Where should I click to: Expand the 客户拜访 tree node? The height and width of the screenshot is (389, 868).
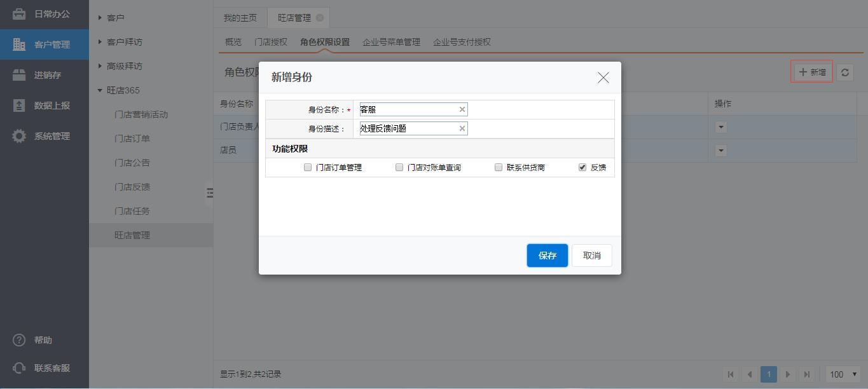pos(100,42)
